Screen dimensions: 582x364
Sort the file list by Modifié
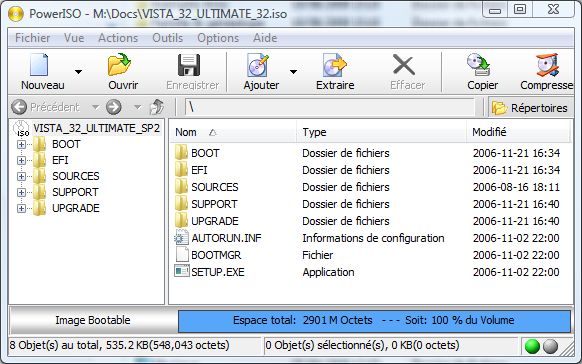(x=518, y=132)
